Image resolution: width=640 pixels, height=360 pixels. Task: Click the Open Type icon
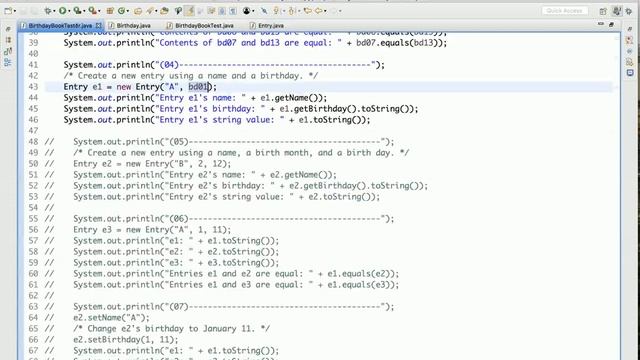click(138, 11)
